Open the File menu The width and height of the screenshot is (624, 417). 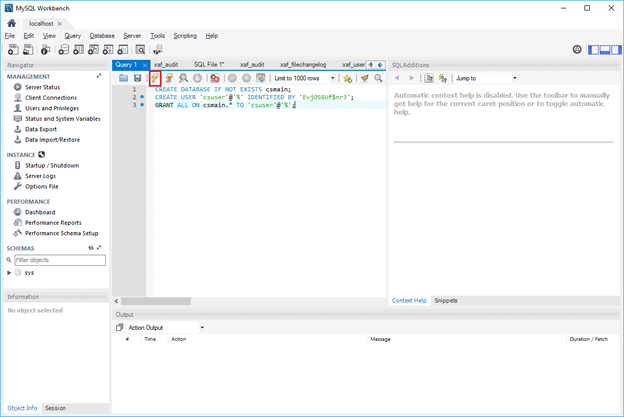pyautogui.click(x=10, y=35)
